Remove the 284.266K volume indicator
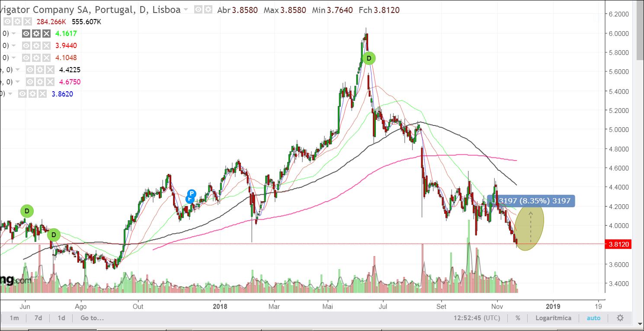 tap(28, 21)
